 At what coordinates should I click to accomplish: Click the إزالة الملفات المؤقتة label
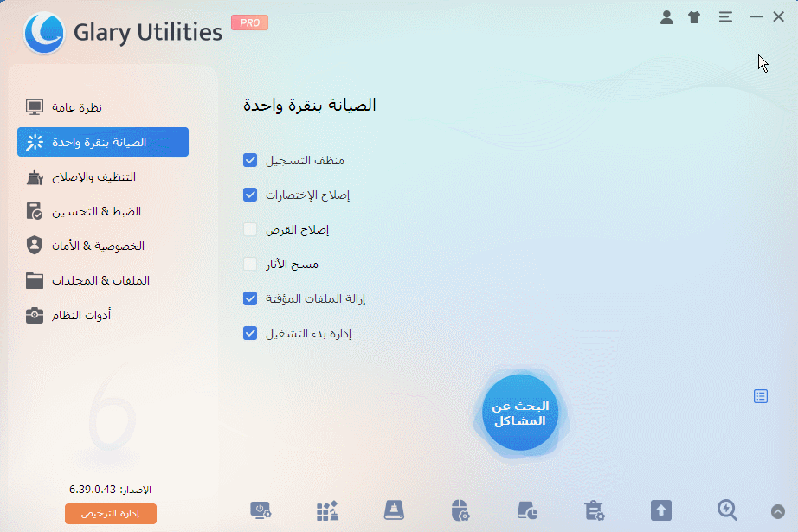316,299
